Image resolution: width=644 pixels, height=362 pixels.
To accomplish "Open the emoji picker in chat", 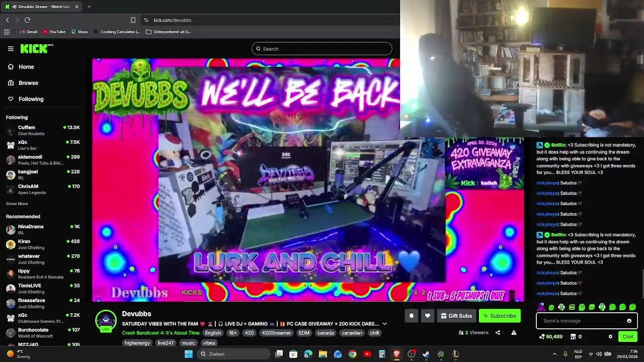I will click(629, 321).
